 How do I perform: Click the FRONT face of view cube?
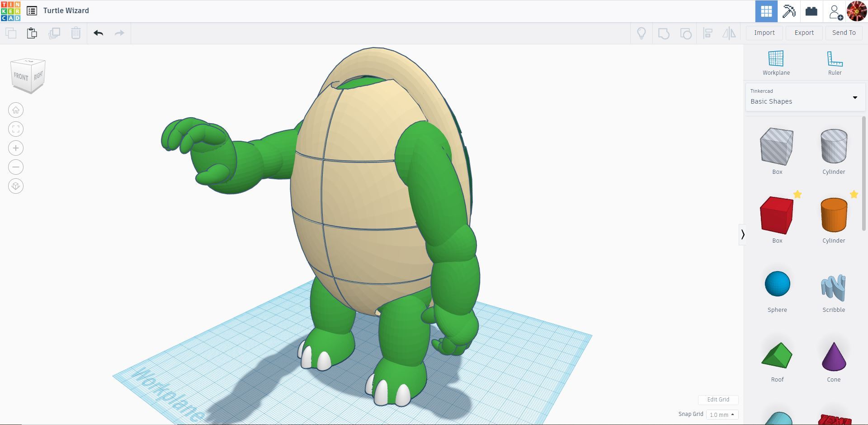pyautogui.click(x=21, y=76)
